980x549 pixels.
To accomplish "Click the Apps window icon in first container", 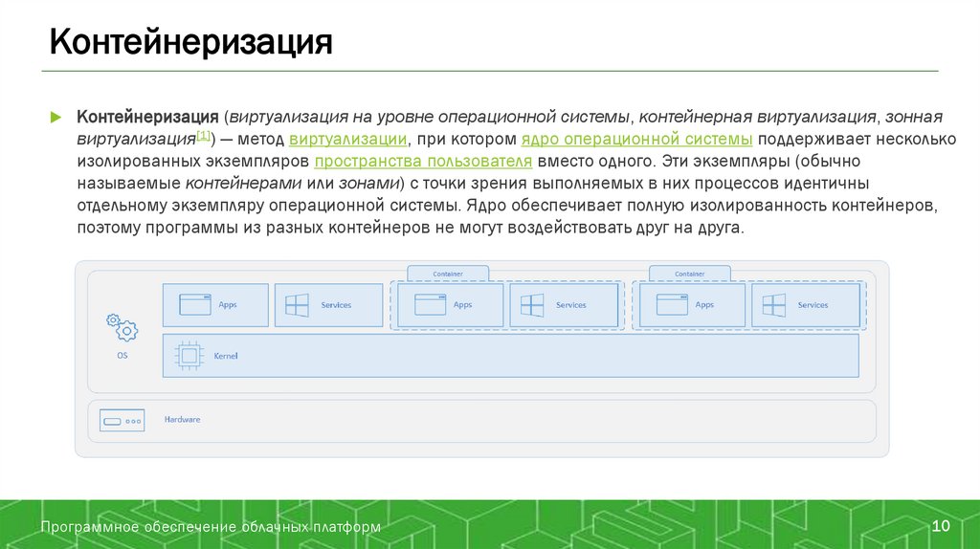I will (x=430, y=305).
